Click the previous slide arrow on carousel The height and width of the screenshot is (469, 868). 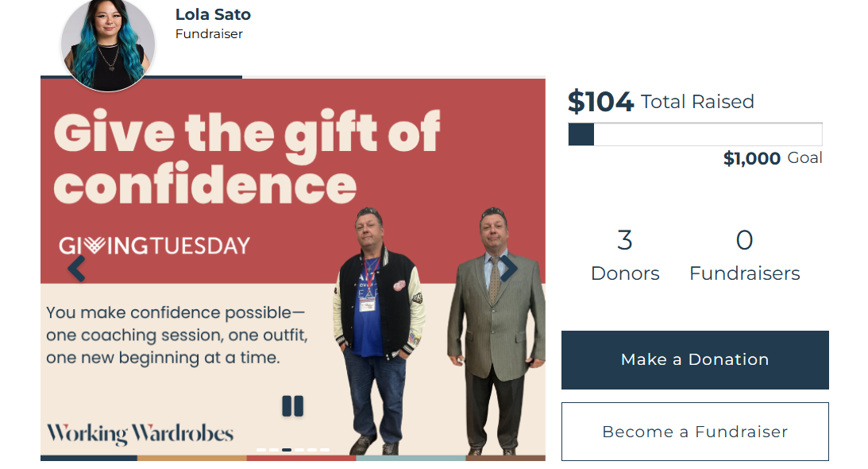(x=76, y=269)
